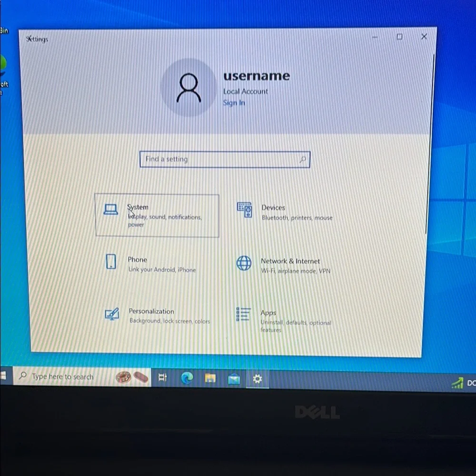
Task: Click the Settings gear taskbar icon
Action: coord(258,379)
